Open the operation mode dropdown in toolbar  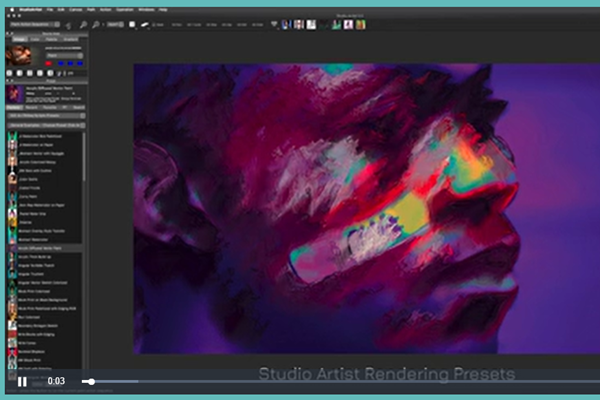35,24
